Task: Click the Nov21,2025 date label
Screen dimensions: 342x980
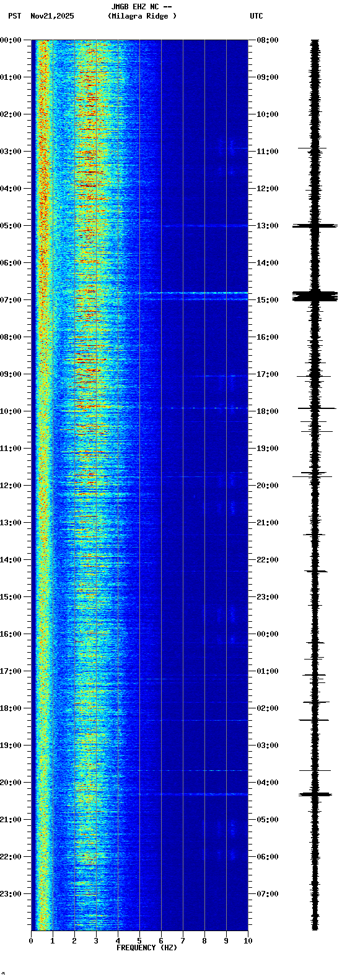Action: click(x=52, y=16)
